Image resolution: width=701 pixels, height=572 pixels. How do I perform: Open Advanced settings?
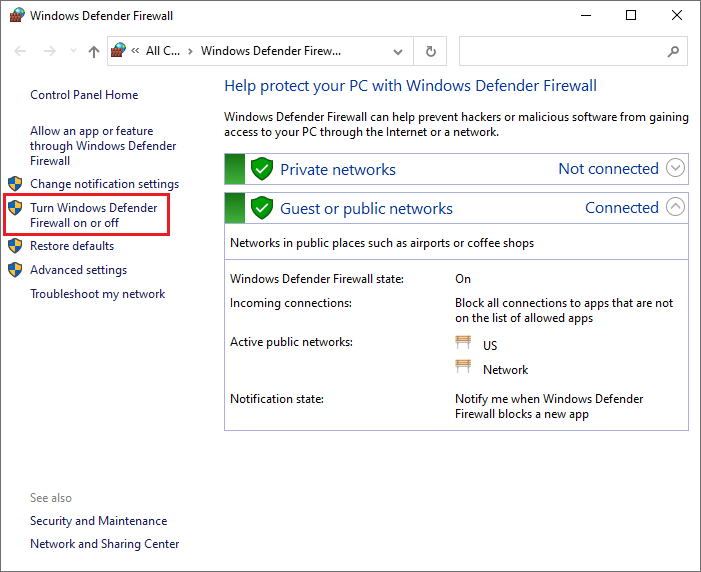[78, 270]
